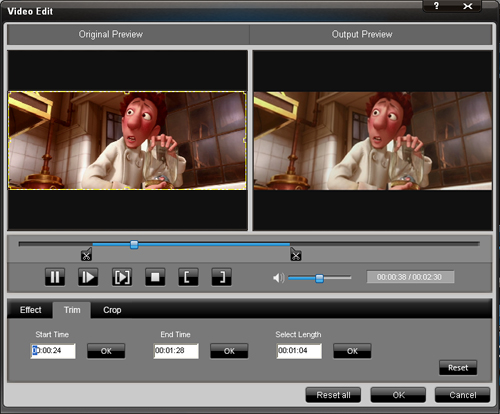Viewport: 500px width, 414px height.
Task: Click the Original Preview video frame
Action: (127, 141)
